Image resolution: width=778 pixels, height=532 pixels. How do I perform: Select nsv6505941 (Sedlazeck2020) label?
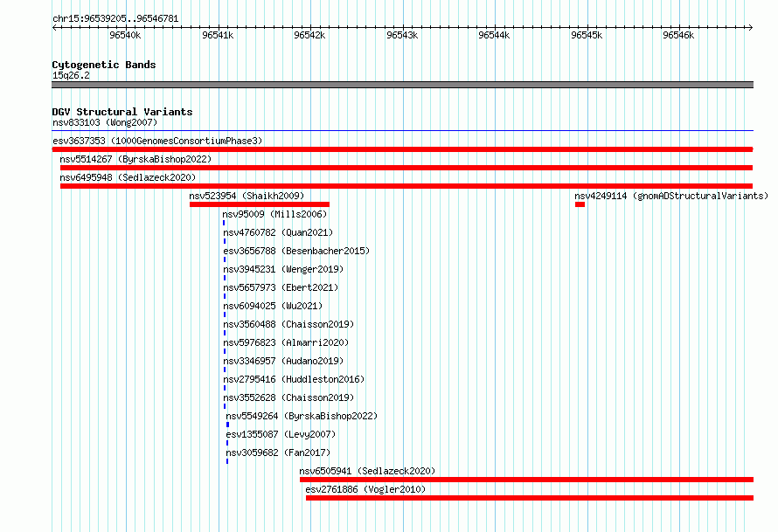pyautogui.click(x=367, y=471)
